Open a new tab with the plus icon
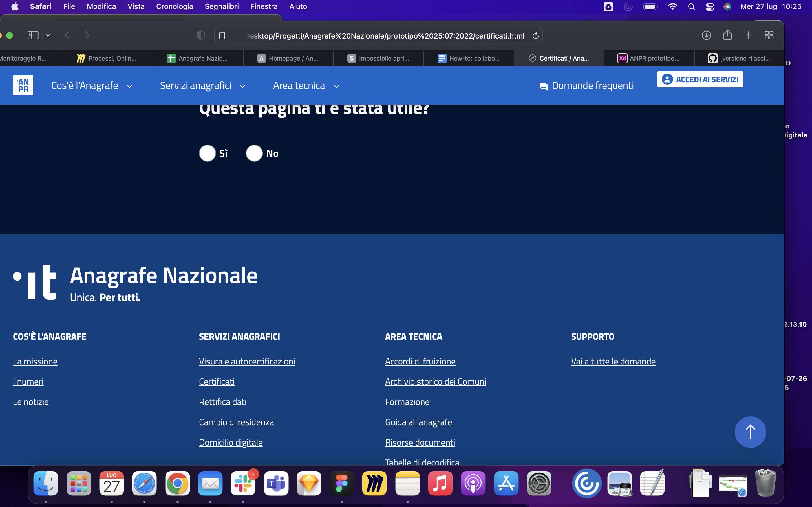 (748, 35)
